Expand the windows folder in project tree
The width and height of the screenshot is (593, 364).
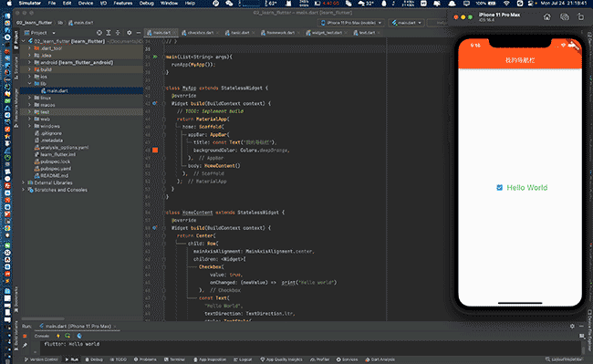coord(29,126)
